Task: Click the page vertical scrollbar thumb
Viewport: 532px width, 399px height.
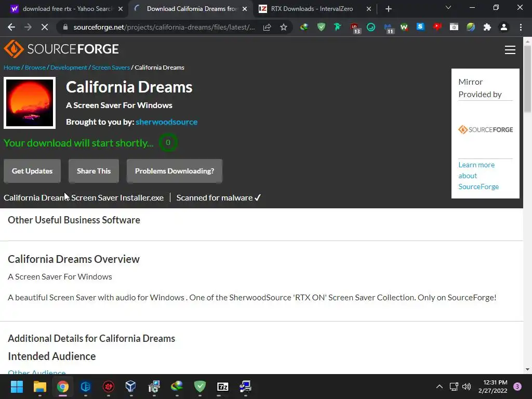Action: click(x=527, y=79)
